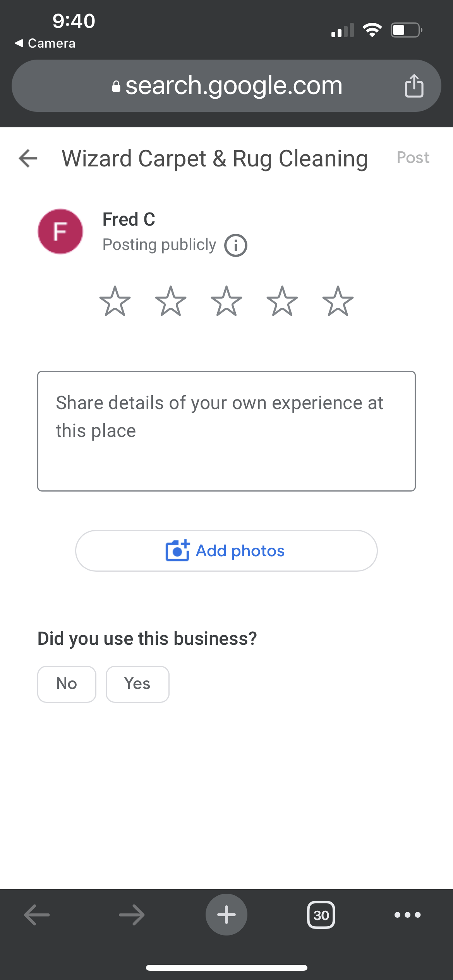Viewport: 453px width, 980px height.
Task: Tap the Posting publicly info icon
Action: click(x=236, y=245)
